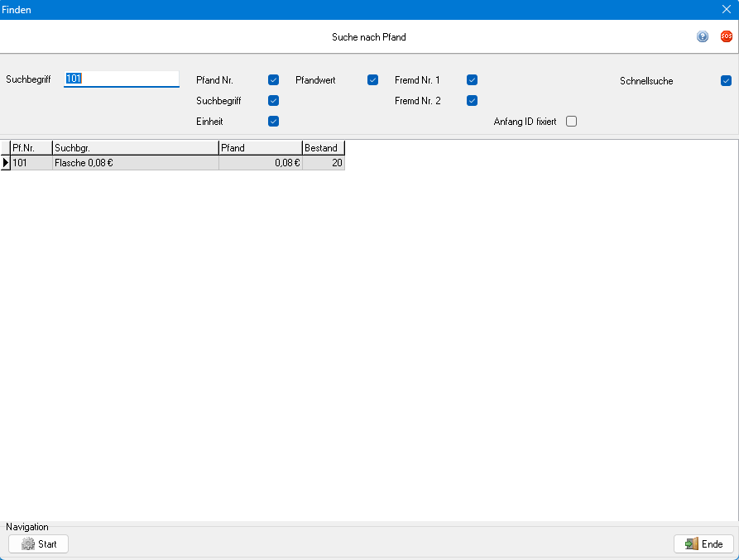Viewport: 739px width, 560px height.
Task: Toggle the Suchbegriff search option checkbox
Action: point(273,101)
